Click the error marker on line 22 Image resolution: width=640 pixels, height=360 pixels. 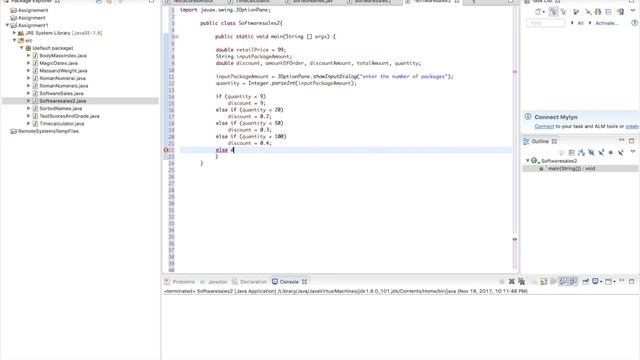(x=166, y=150)
